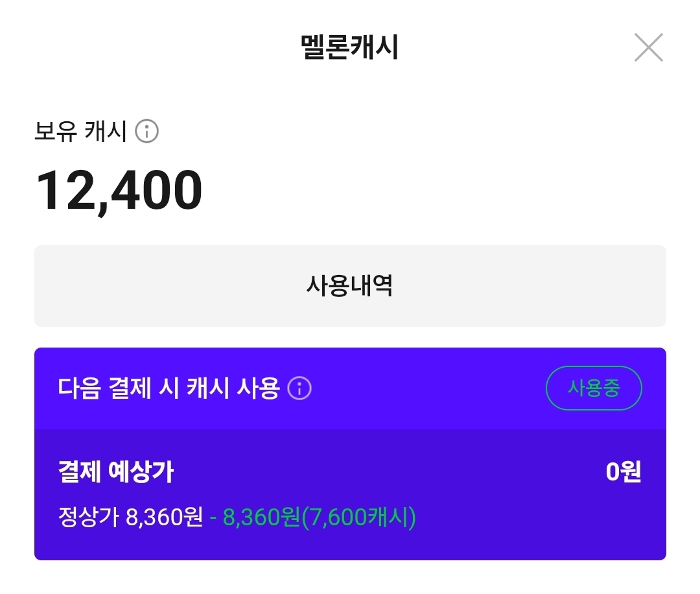Screen dimensions: 700x594
Task: Click the green 7,600캐시 discount text
Action: pyautogui.click(x=319, y=517)
